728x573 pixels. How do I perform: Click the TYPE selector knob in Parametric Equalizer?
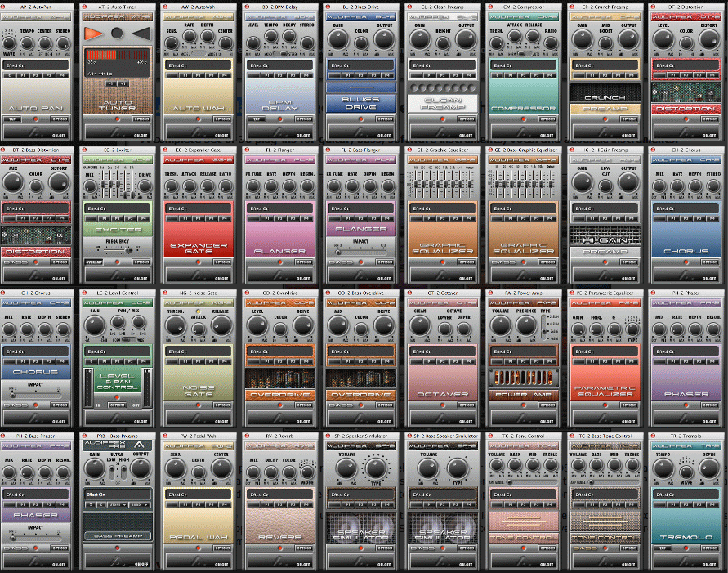click(632, 329)
